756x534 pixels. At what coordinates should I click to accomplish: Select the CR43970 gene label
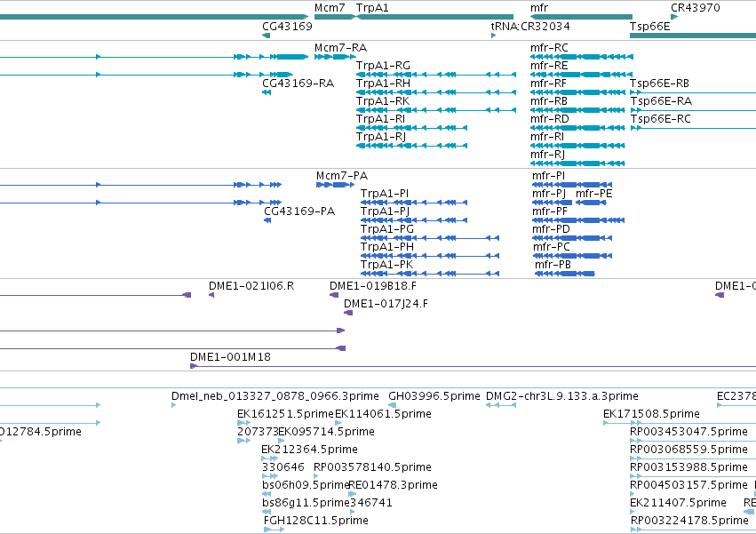pyautogui.click(x=696, y=8)
